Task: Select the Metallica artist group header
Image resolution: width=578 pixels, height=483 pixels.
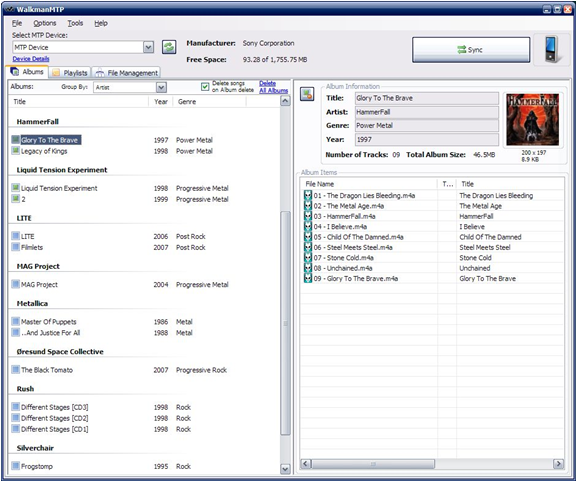Action: point(32,303)
